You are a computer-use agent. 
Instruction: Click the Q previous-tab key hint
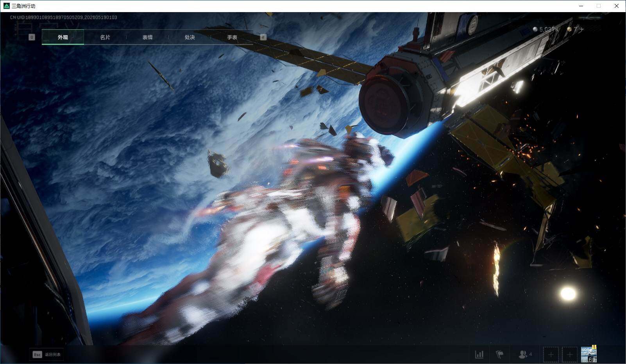[x=32, y=37]
